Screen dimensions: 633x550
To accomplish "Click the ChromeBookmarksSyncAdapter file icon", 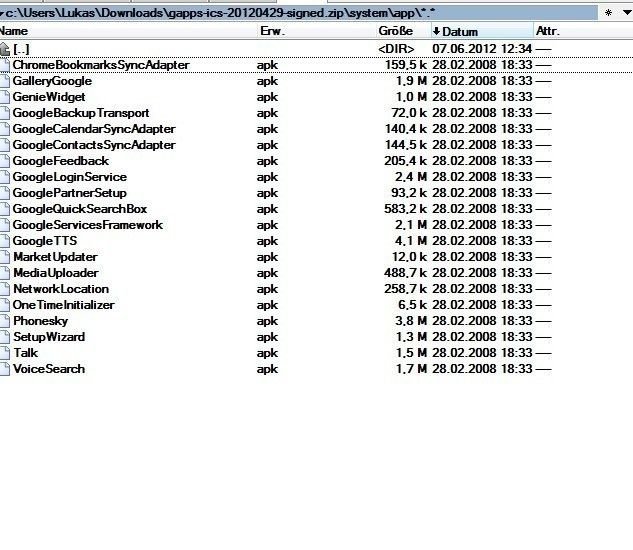I will 4,65.
